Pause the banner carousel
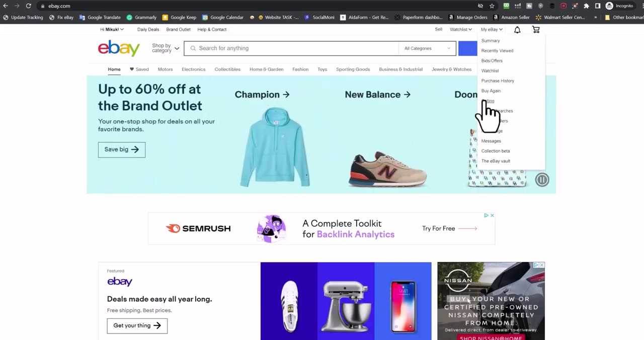 [x=542, y=180]
